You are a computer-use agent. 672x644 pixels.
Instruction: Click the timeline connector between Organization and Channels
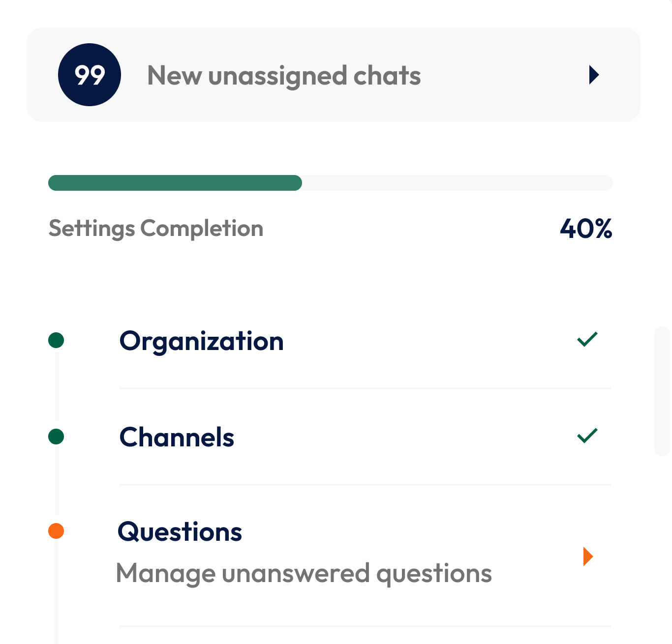pyautogui.click(x=57, y=388)
